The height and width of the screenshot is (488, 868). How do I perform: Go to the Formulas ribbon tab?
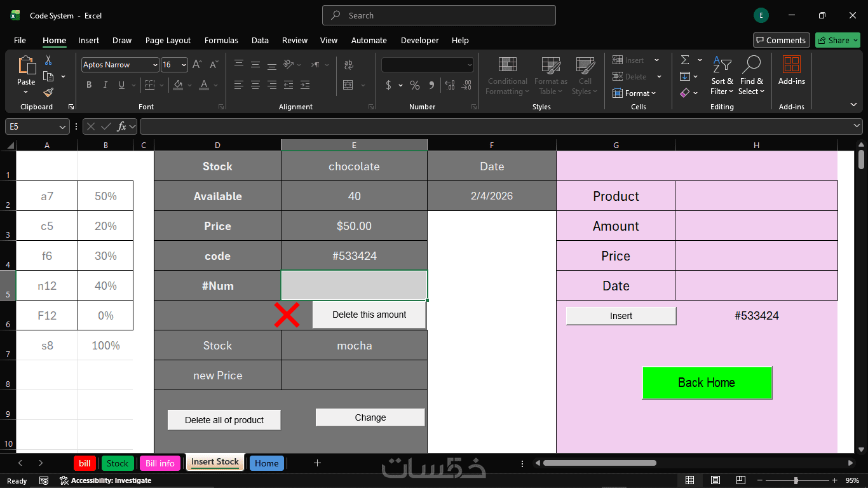tap(221, 40)
